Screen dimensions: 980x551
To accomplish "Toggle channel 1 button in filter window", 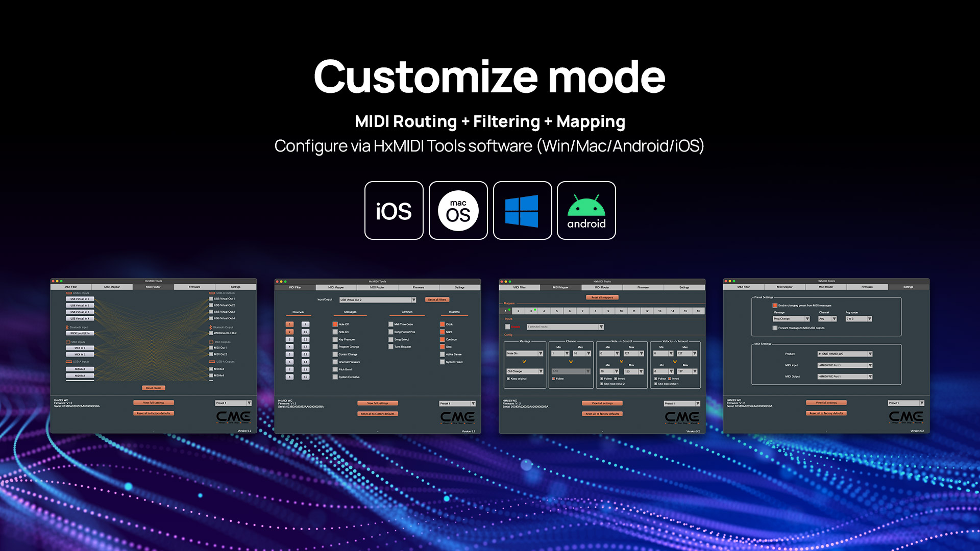I will [289, 324].
